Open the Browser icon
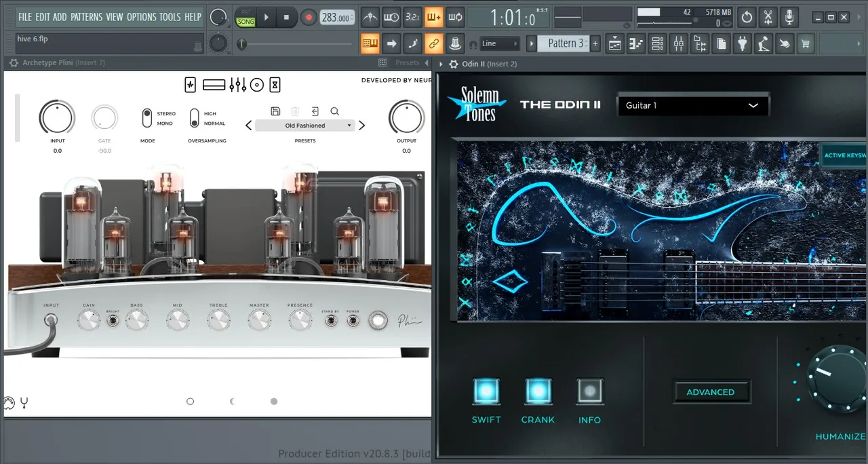868x464 pixels. (x=700, y=43)
